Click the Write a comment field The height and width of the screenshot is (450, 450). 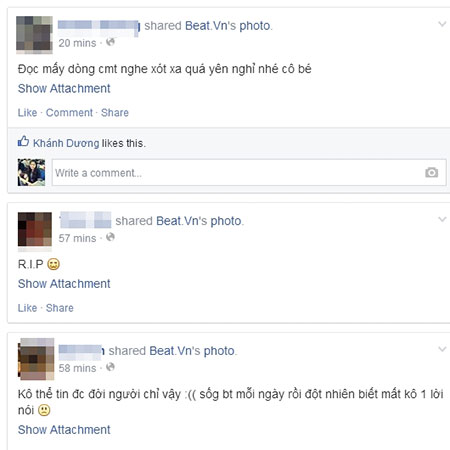[x=249, y=173]
